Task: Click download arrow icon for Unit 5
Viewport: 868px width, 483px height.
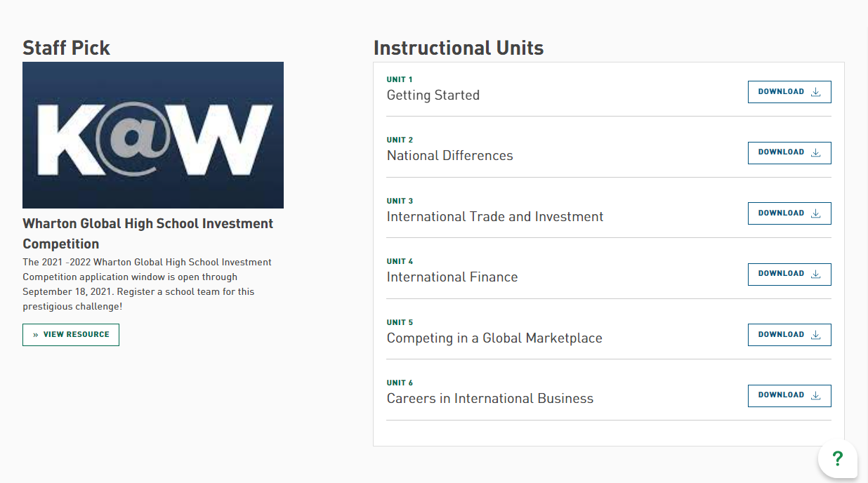Action: click(815, 335)
